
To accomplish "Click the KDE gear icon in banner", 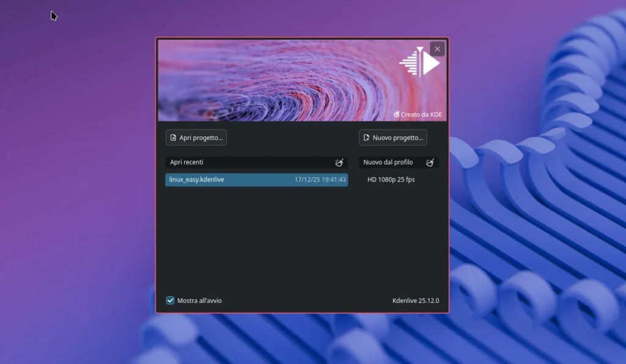I will tap(397, 114).
